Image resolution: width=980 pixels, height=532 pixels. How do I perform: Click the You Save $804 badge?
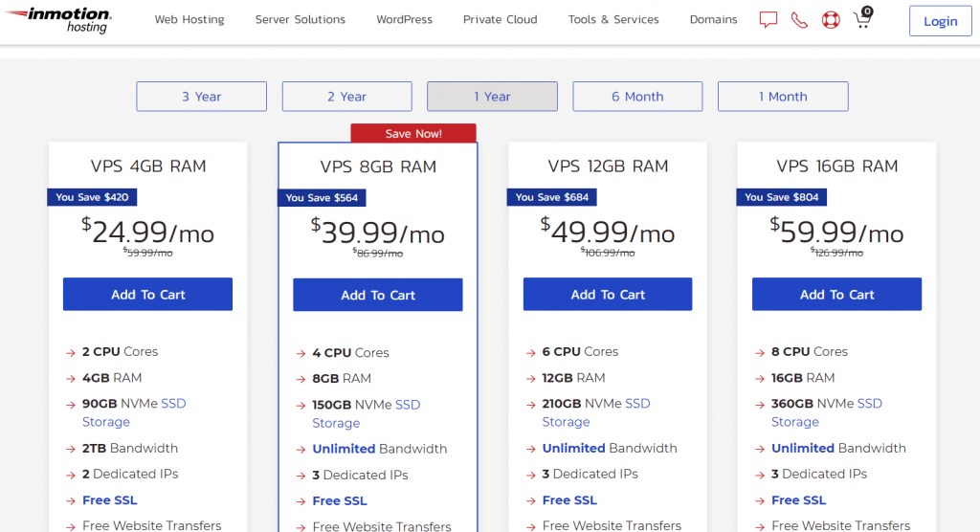tap(781, 197)
